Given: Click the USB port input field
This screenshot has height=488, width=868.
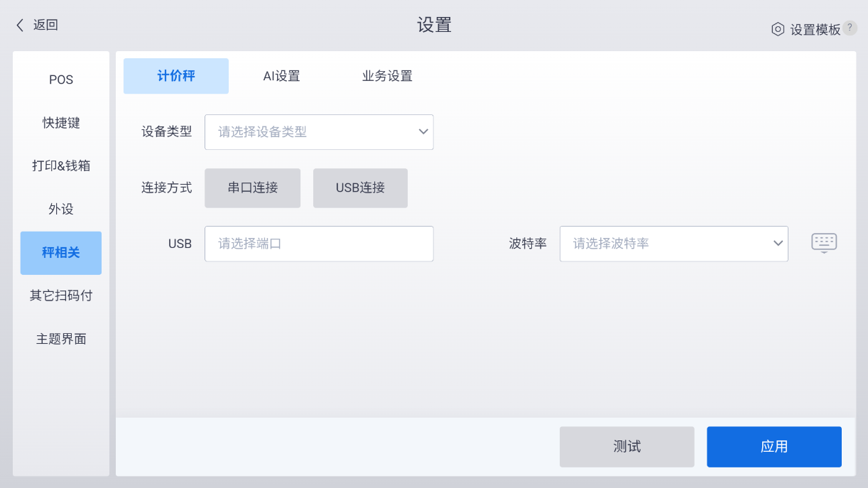Looking at the screenshot, I should 319,244.
